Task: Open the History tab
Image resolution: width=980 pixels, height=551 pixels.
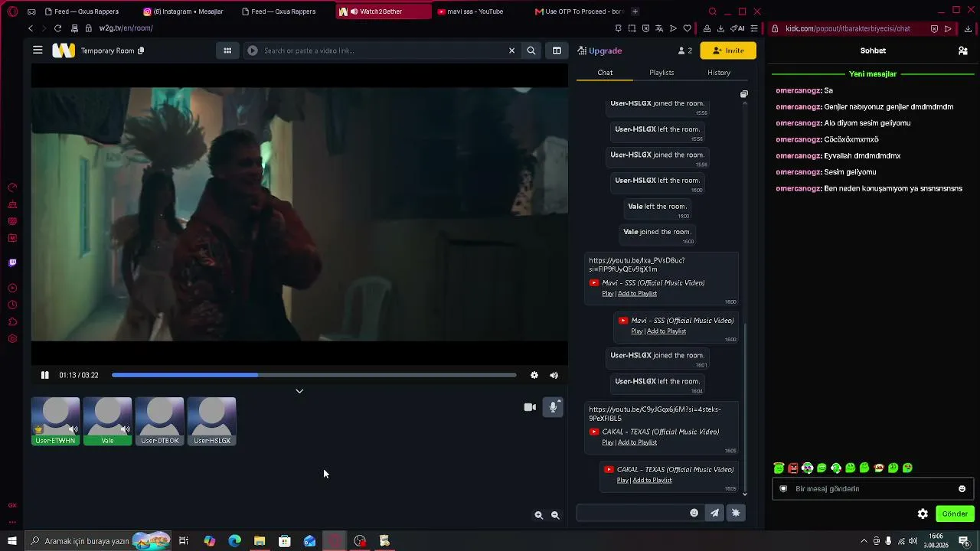Action: (x=719, y=73)
